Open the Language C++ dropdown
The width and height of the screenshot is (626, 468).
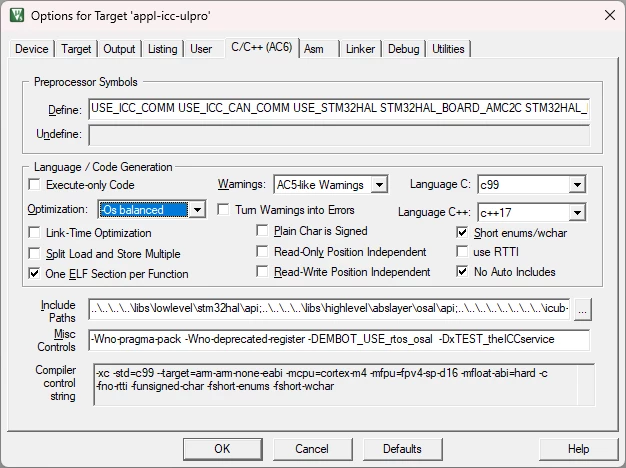pos(531,212)
